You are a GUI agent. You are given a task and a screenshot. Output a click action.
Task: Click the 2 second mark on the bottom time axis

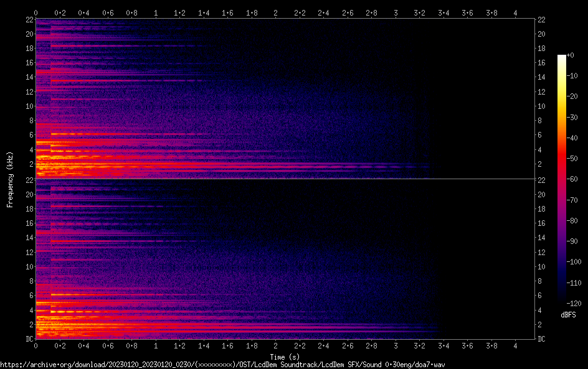pyautogui.click(x=275, y=345)
